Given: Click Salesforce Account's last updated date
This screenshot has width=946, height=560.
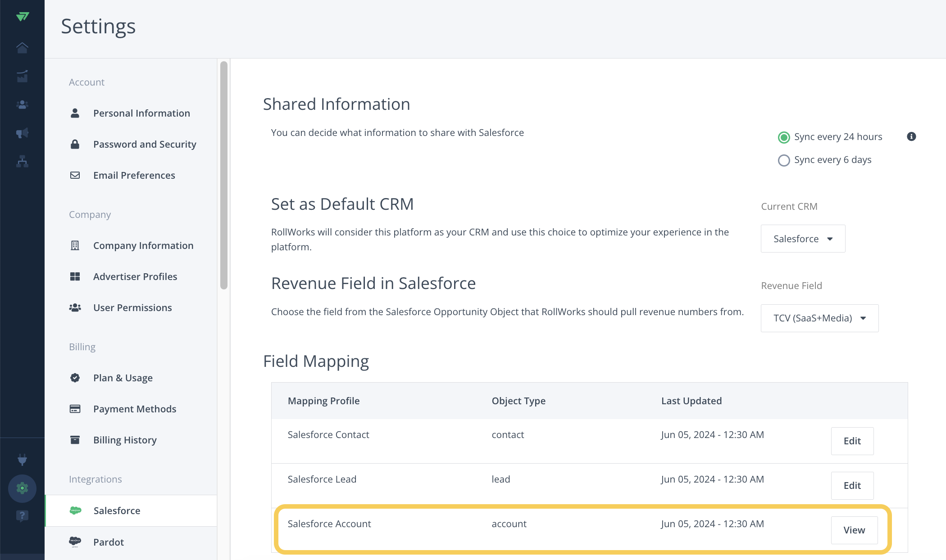Looking at the screenshot, I should click(712, 524).
